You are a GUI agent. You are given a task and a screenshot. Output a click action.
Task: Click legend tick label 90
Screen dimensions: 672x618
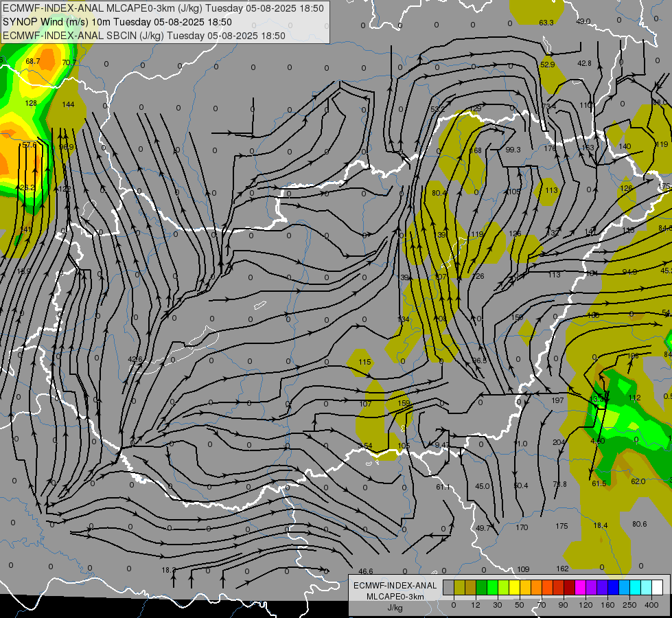pyautogui.click(x=563, y=605)
